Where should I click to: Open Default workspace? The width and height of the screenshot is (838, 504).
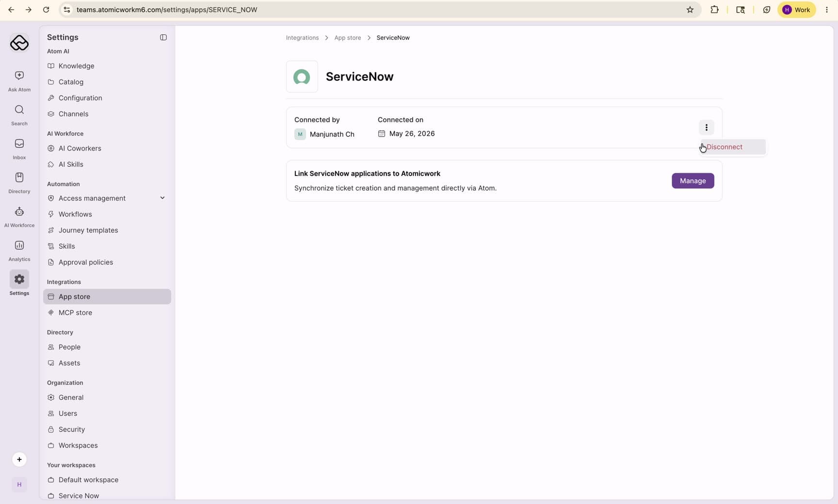point(107,480)
